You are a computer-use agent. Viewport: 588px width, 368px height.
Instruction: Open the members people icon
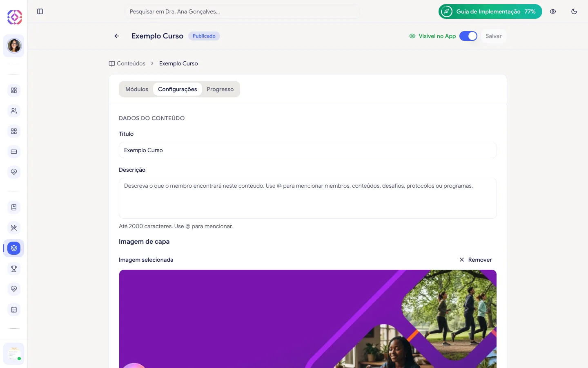pyautogui.click(x=14, y=111)
